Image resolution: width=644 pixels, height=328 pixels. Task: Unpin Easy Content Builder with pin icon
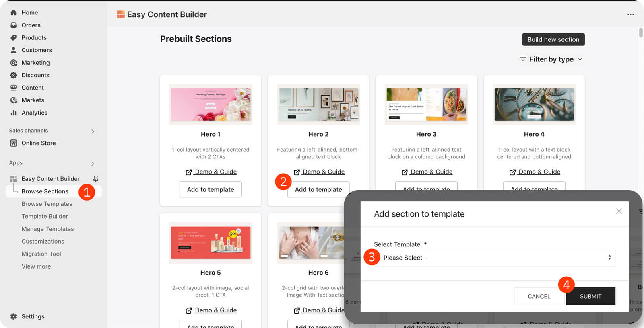coord(96,179)
